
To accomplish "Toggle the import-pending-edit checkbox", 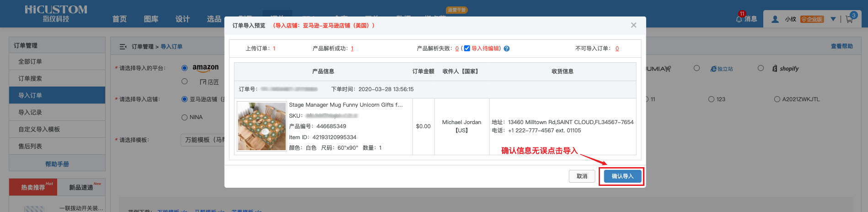I will click(x=467, y=49).
